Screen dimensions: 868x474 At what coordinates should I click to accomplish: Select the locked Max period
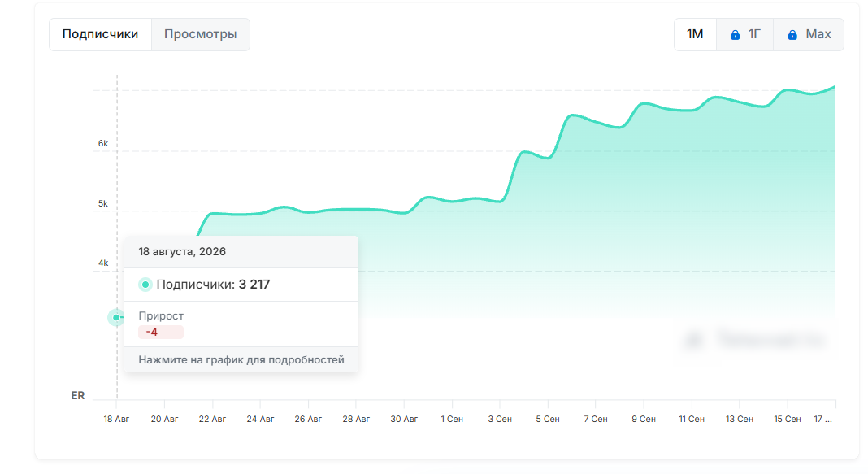coord(809,34)
